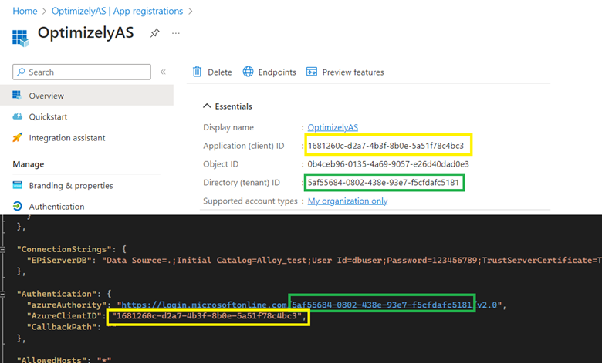Click the Supported account types label

pos(250,201)
